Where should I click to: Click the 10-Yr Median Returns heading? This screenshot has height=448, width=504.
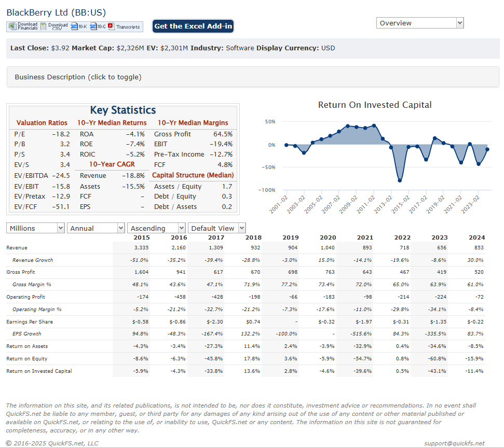coord(112,123)
